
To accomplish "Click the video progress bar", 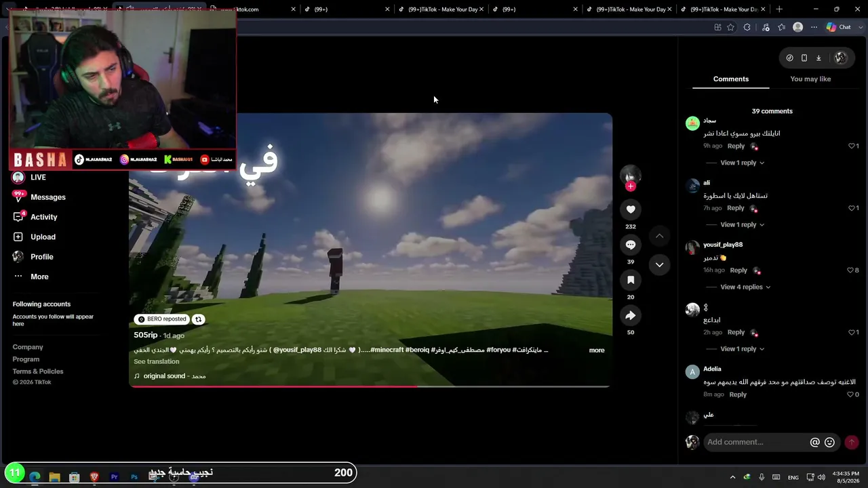I will tap(370, 386).
